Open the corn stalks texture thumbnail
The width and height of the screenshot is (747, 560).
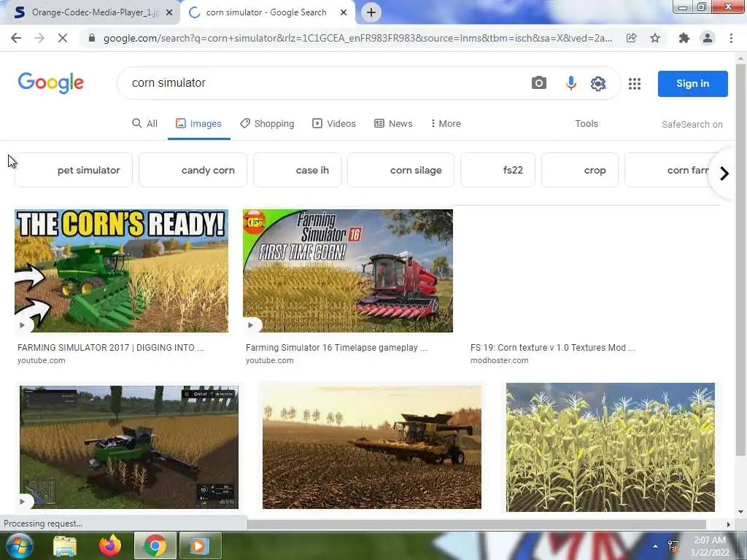pyautogui.click(x=611, y=447)
